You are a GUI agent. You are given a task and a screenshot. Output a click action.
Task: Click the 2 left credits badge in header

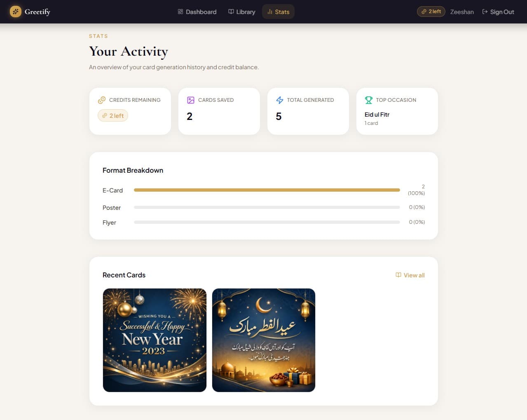pyautogui.click(x=431, y=12)
